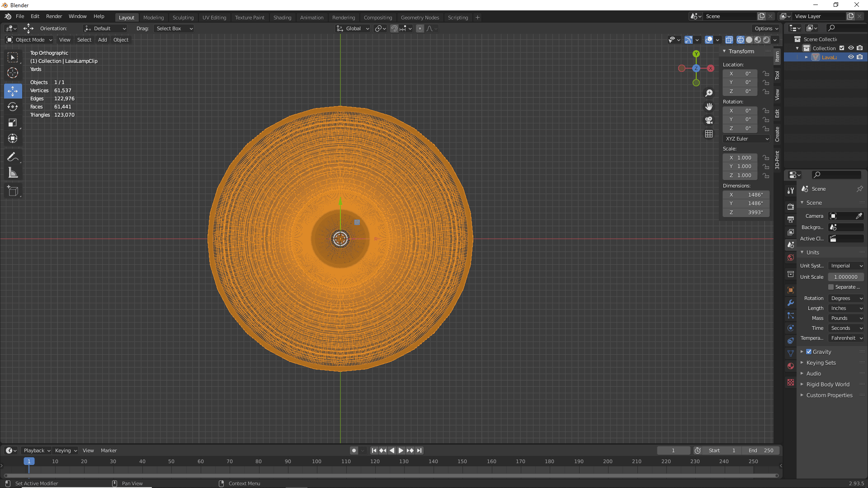The height and width of the screenshot is (488, 868).
Task: Open the XYZ Euler rotation mode dropdown
Action: click(x=746, y=139)
